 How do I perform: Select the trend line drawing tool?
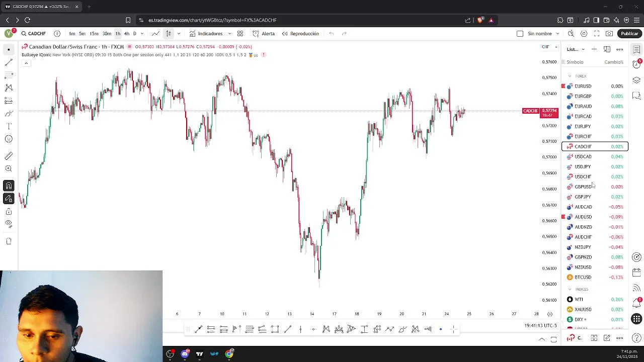[x=9, y=63]
